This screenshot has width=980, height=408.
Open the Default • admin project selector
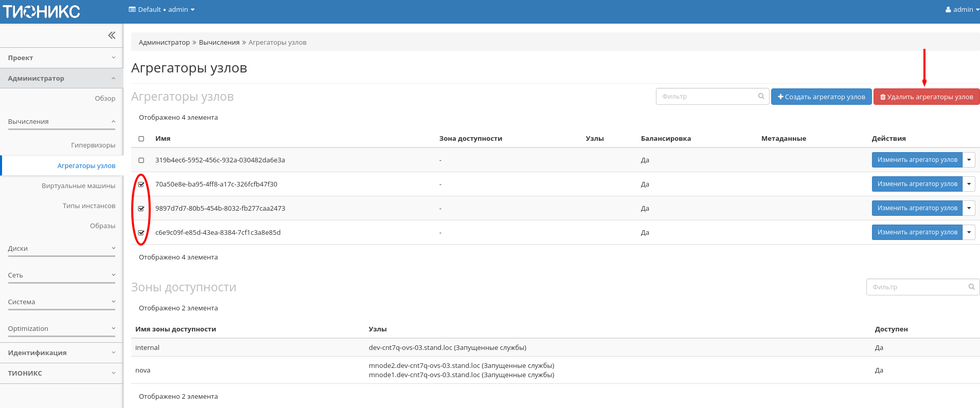(x=162, y=9)
